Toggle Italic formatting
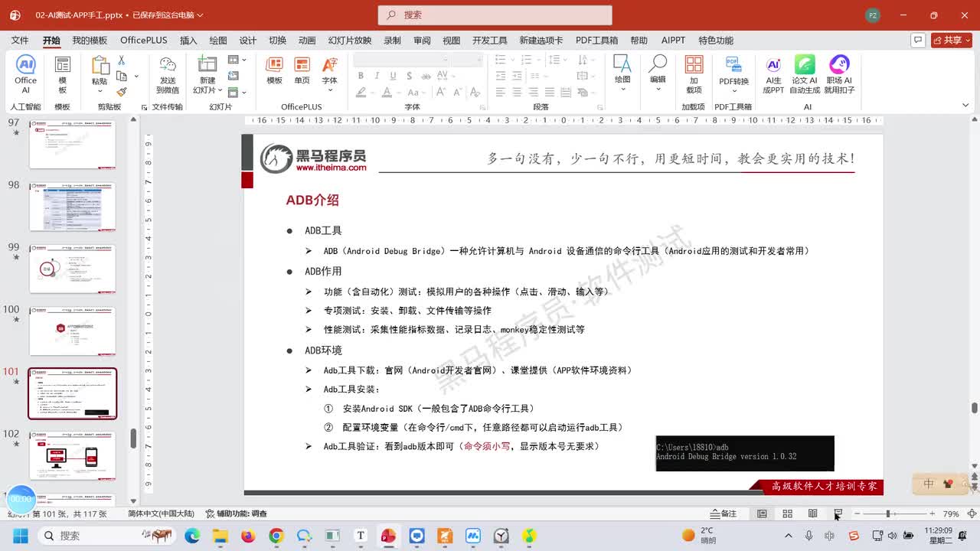The height and width of the screenshot is (551, 980). (377, 76)
